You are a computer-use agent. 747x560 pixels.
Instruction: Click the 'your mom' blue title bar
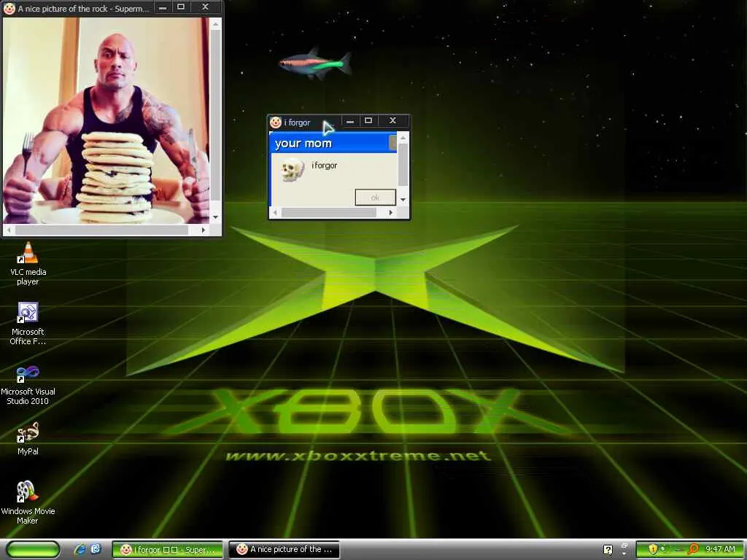(x=333, y=143)
